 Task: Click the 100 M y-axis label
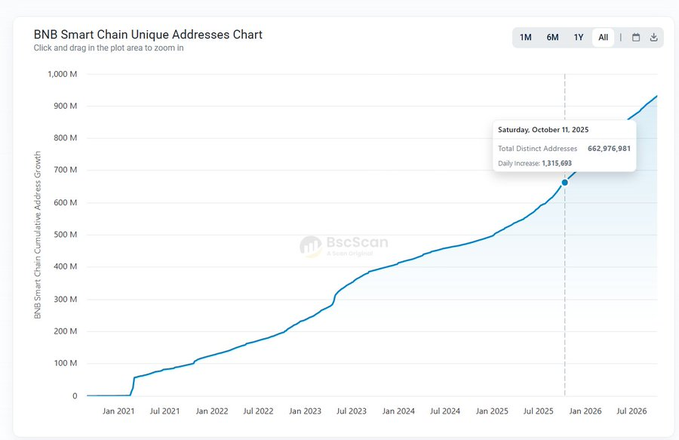tap(65, 363)
